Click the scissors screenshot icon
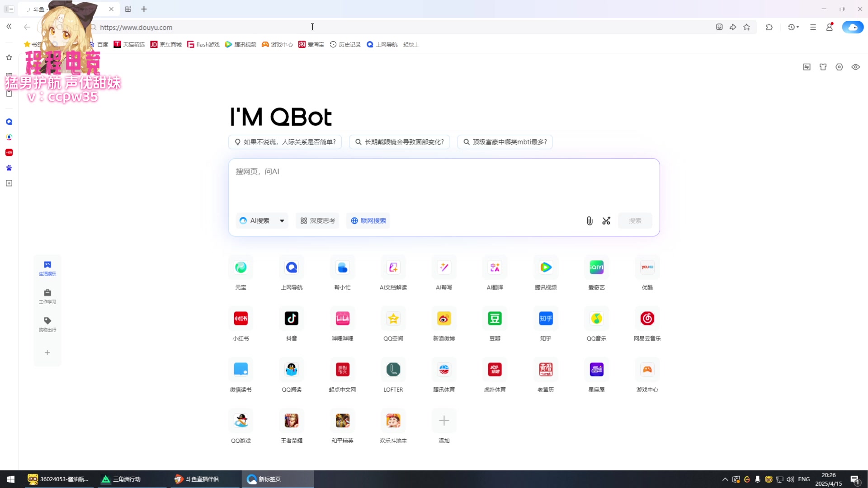The image size is (868, 488). 606,221
